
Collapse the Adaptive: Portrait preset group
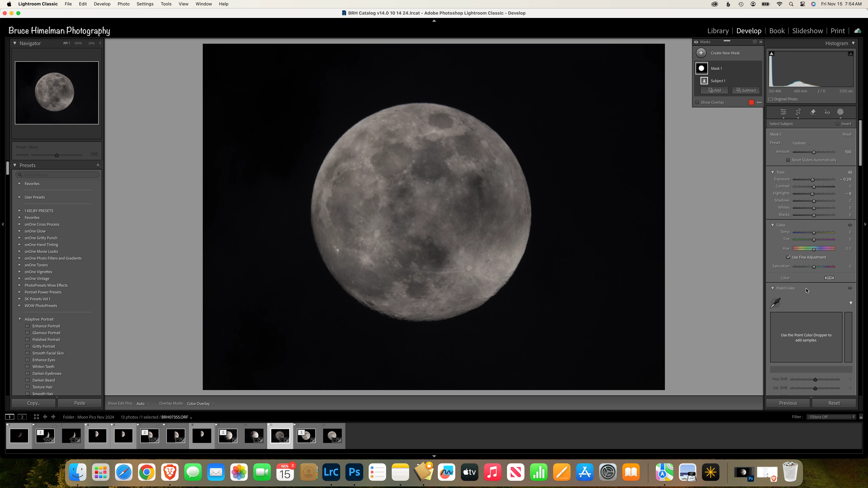(x=19, y=319)
